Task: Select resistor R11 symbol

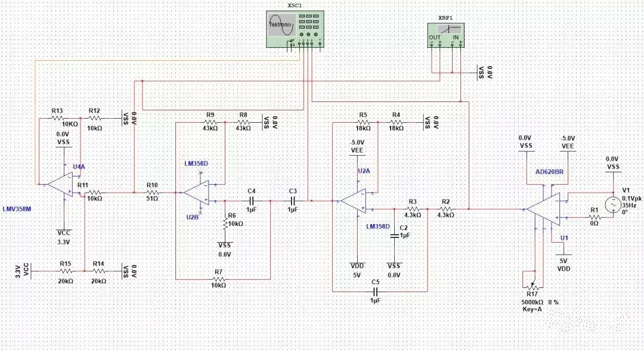Action: click(x=94, y=192)
